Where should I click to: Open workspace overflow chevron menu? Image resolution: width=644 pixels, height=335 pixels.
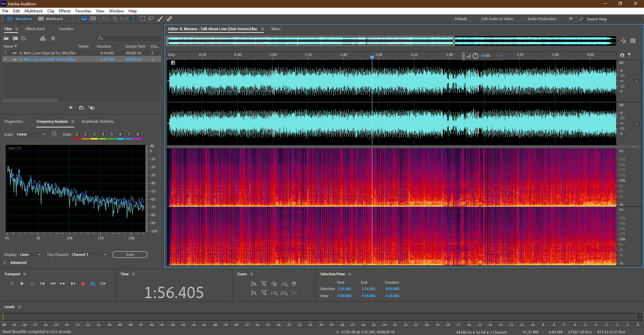tap(571, 19)
